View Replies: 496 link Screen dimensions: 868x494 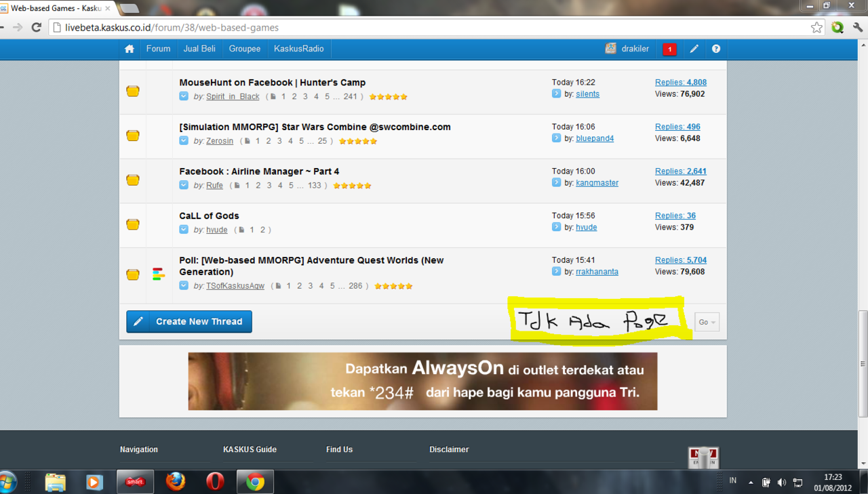tap(677, 127)
